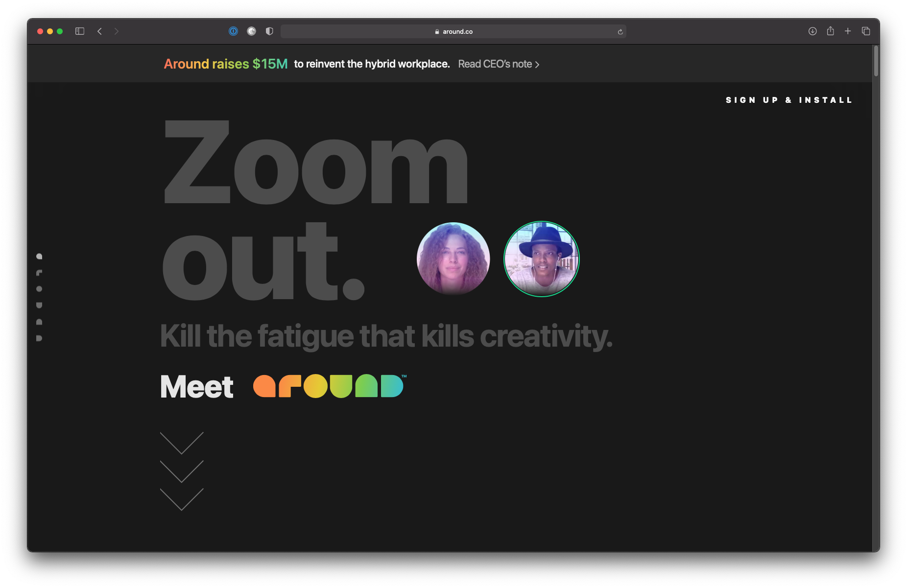This screenshot has height=588, width=907.
Task: Click the video bubble of man in hat
Action: coord(542,259)
